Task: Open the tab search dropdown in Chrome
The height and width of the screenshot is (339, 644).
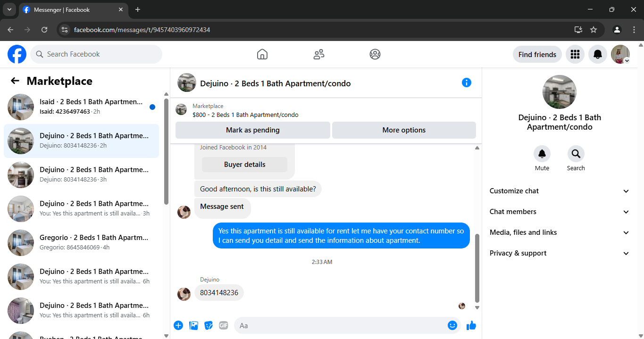Action: click(9, 9)
